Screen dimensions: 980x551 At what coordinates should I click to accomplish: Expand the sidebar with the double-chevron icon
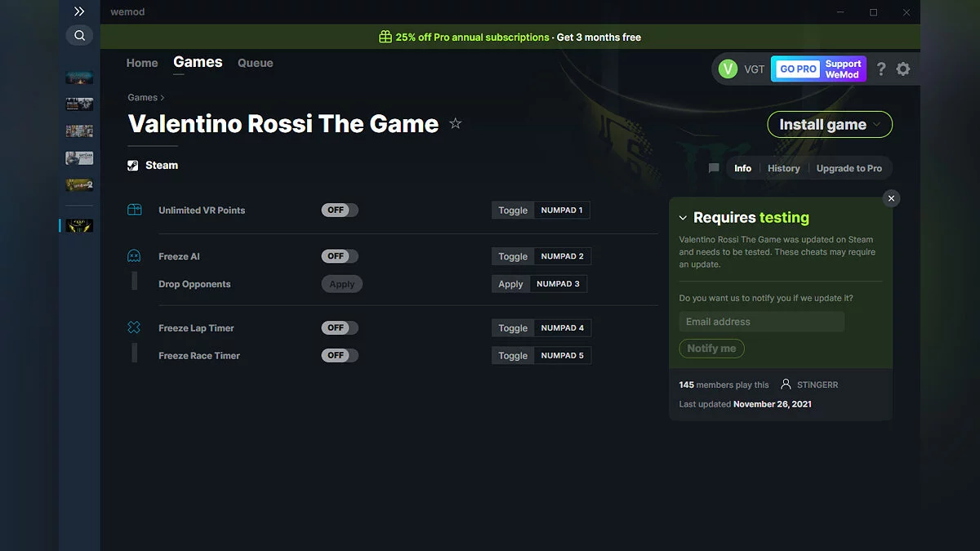click(x=79, y=11)
